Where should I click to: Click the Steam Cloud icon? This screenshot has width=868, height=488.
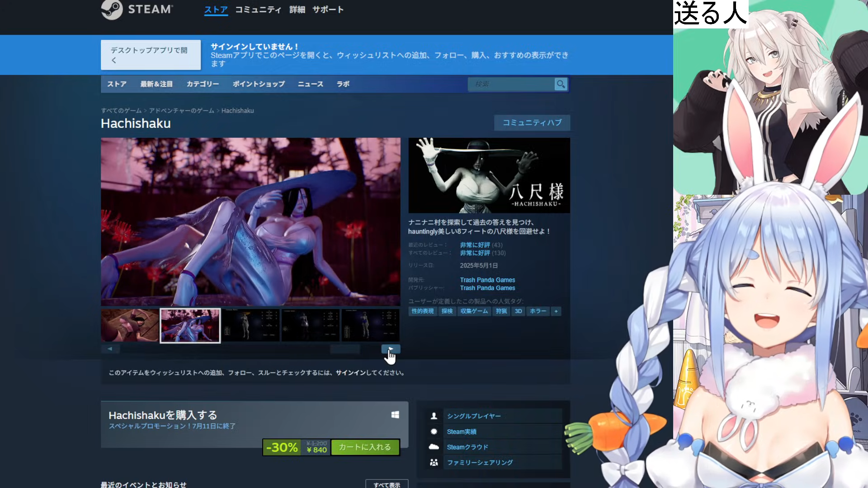click(x=434, y=447)
